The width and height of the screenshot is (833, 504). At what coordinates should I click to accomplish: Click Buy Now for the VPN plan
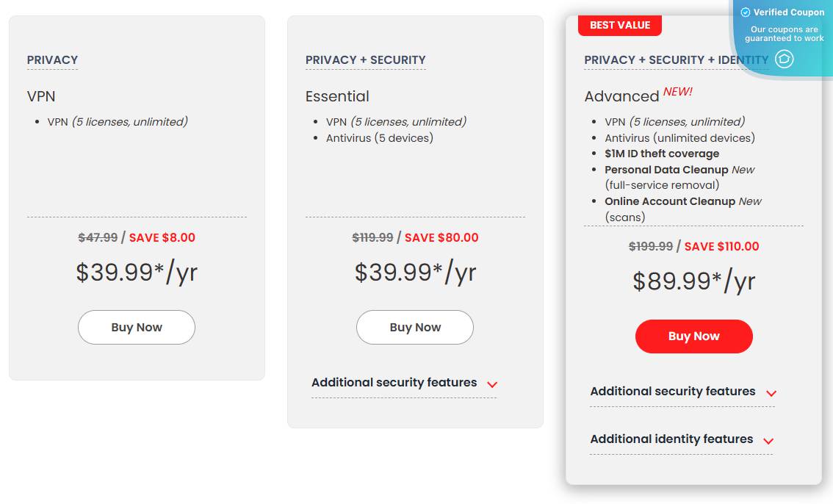tap(136, 326)
